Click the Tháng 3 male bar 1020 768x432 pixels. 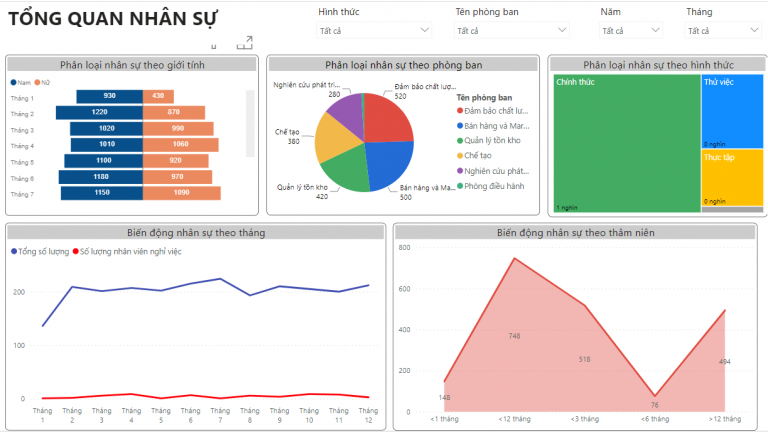click(x=106, y=128)
